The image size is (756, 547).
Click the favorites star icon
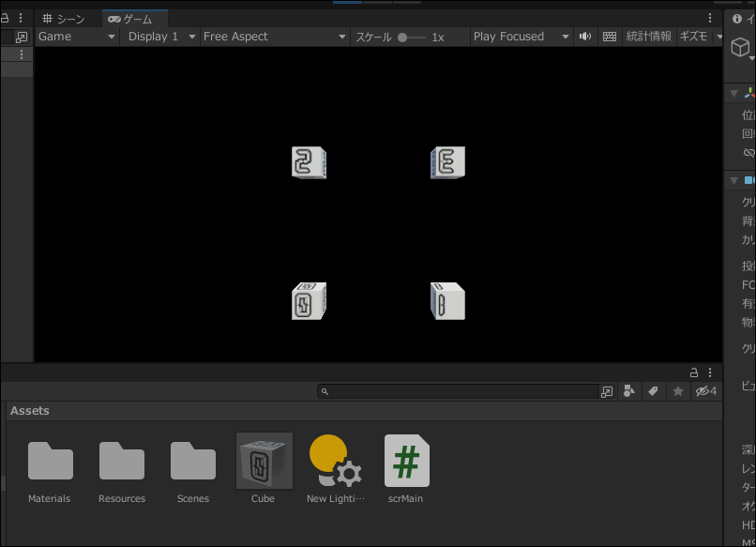678,391
